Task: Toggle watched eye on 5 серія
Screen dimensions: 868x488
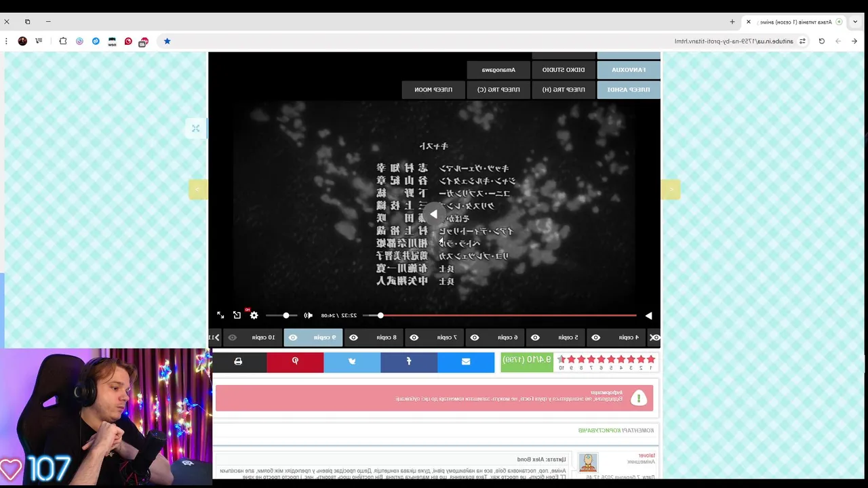Action: point(535,338)
